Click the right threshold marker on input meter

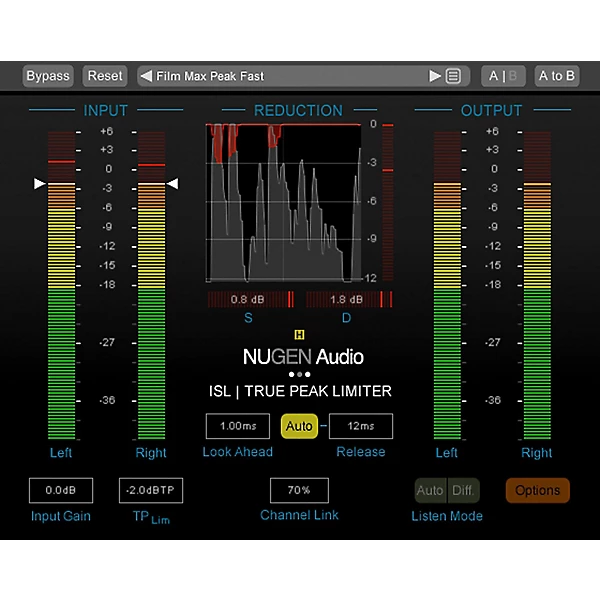(x=172, y=184)
